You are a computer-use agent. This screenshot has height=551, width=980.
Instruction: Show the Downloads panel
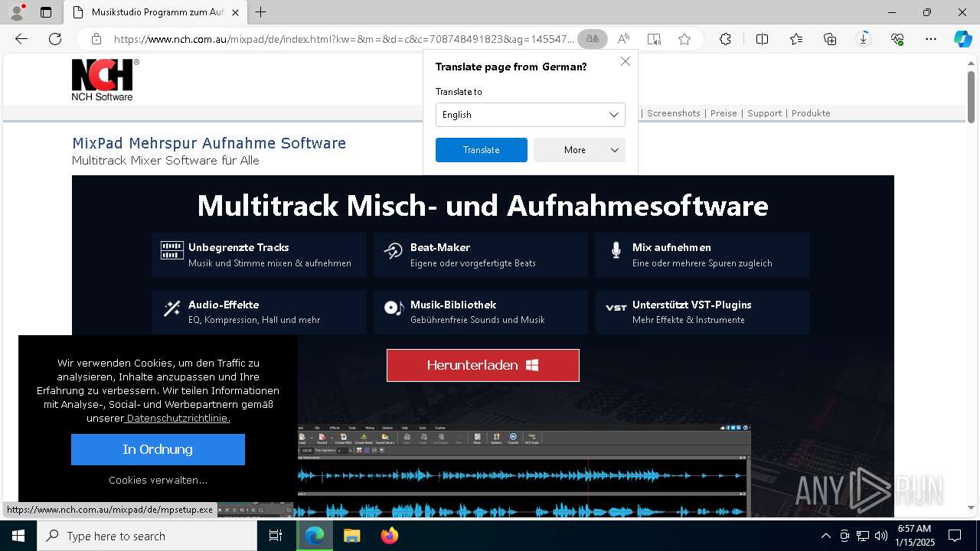click(864, 39)
